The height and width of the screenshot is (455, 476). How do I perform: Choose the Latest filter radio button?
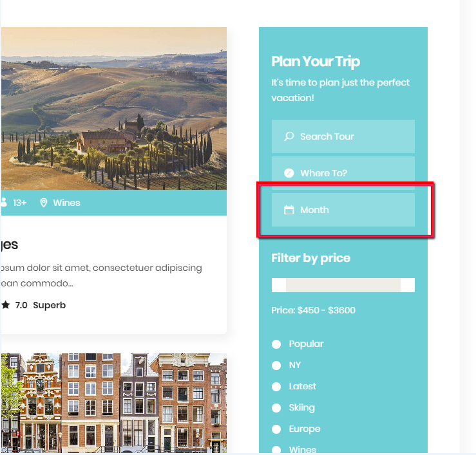(x=276, y=387)
